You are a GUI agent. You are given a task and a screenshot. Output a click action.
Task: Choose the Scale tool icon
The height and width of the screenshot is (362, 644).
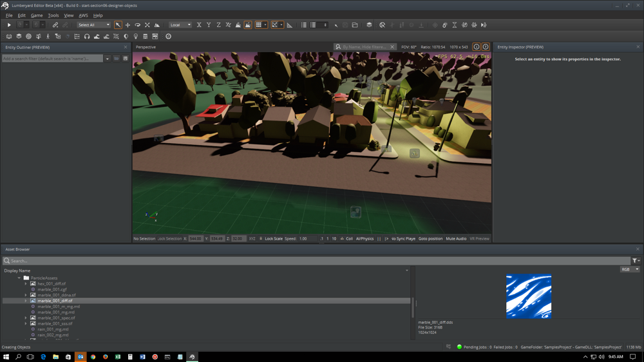pyautogui.click(x=147, y=25)
